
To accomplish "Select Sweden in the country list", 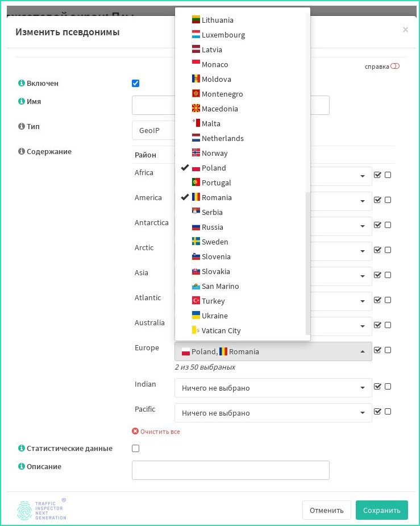I will click(240, 242).
